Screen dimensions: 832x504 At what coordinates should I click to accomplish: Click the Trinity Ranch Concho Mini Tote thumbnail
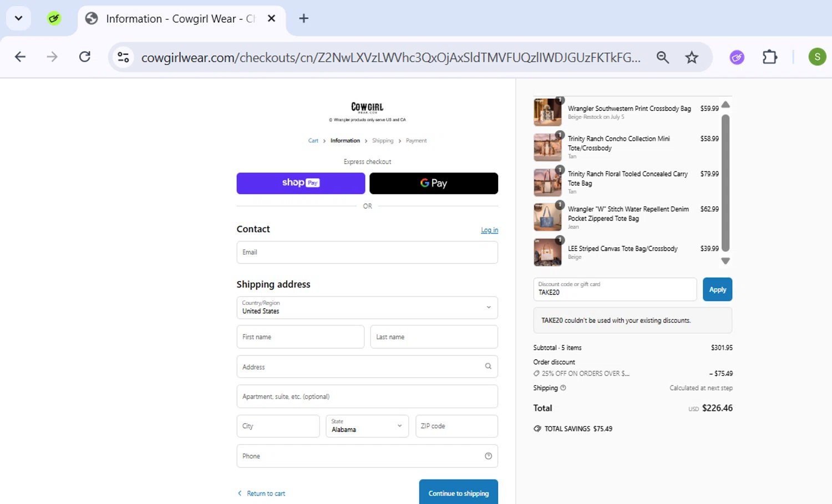[x=547, y=147]
